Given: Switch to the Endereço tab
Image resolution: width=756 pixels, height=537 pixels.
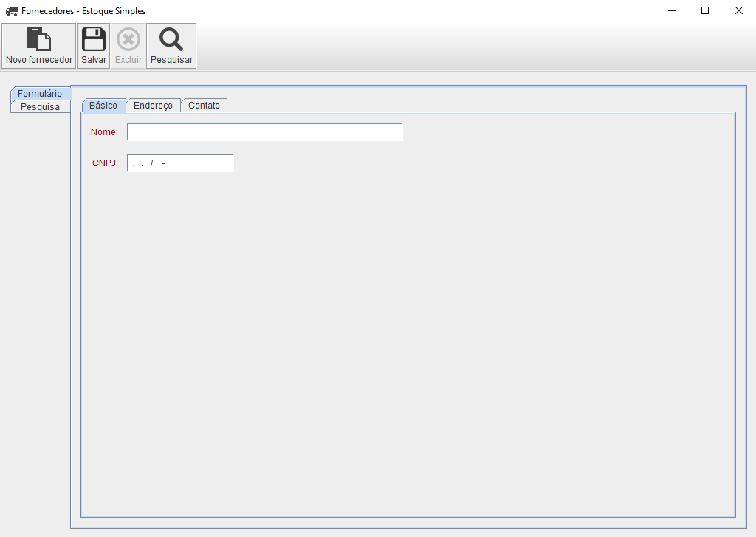Looking at the screenshot, I should (x=153, y=106).
